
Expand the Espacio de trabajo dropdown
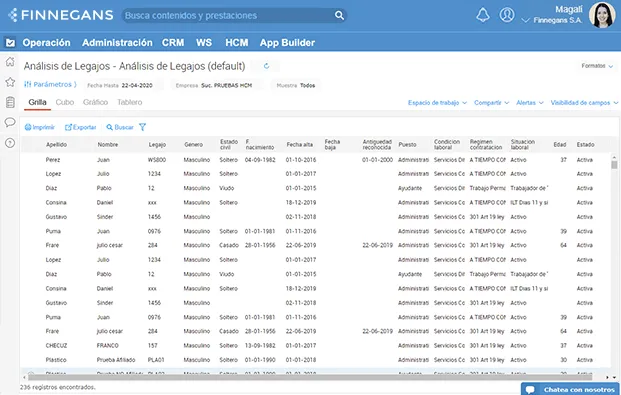(437, 103)
